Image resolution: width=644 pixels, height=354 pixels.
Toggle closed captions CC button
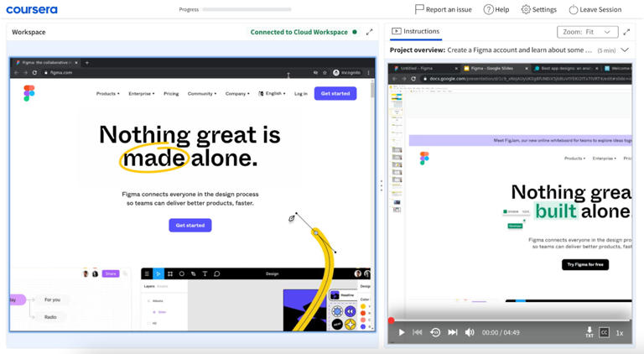[x=604, y=333]
